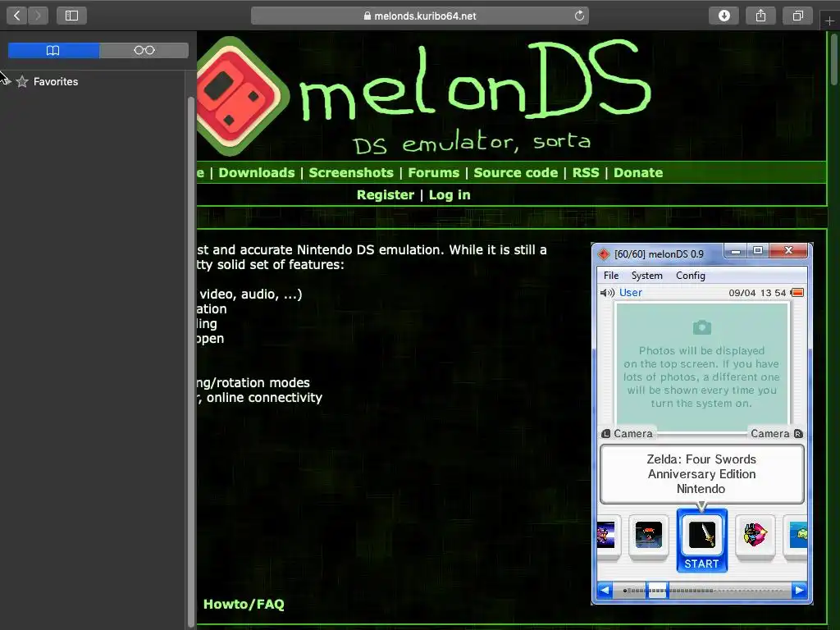Click the 'DS emulator, sorta' tagline
This screenshot has height=630, width=840.
[472, 143]
